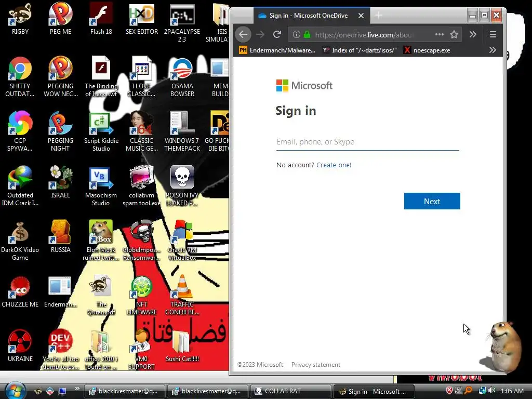Open the VM0 SUPPORT shortcut
This screenshot has height=399, width=532.
click(141, 350)
